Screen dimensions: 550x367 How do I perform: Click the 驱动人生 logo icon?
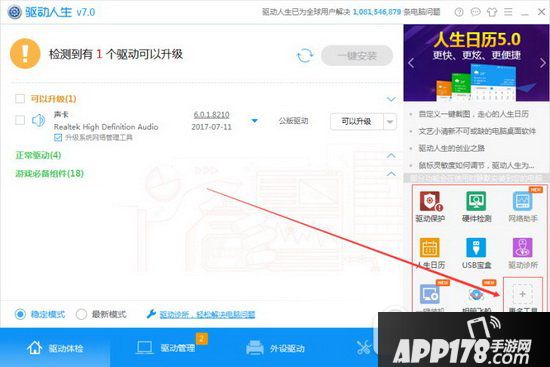coord(14,12)
